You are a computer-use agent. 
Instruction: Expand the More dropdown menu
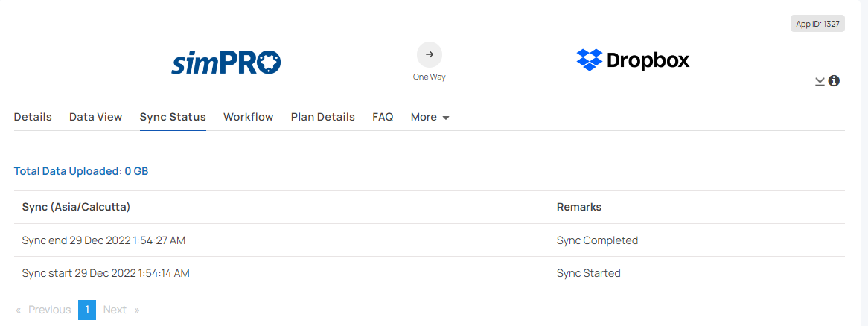tap(430, 117)
